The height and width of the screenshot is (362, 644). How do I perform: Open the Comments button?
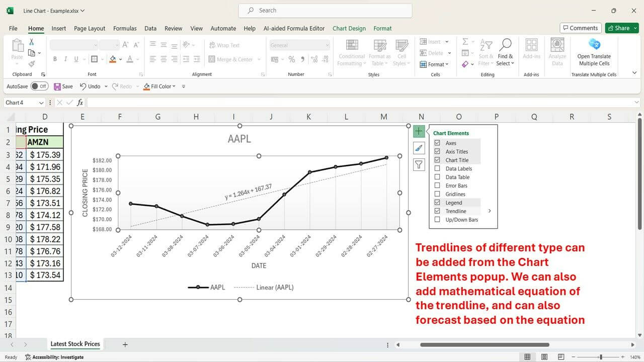[580, 28]
